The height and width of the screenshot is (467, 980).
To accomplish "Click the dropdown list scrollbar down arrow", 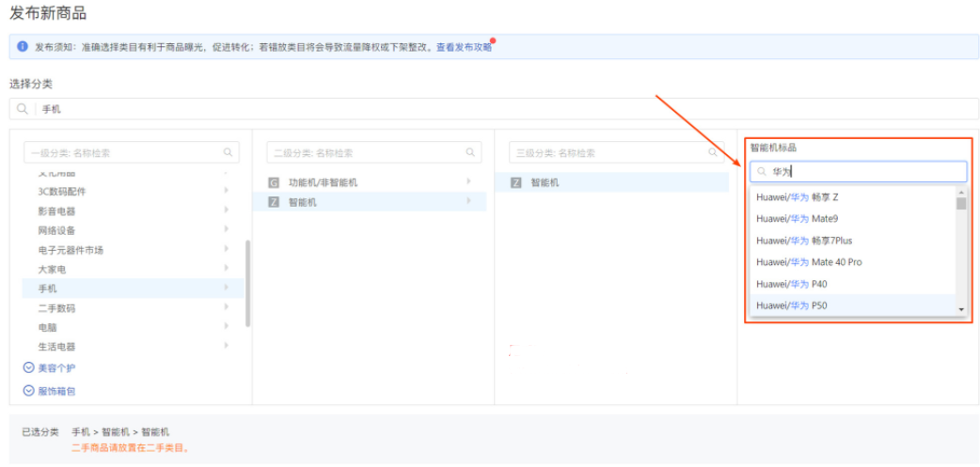I will click(x=960, y=309).
